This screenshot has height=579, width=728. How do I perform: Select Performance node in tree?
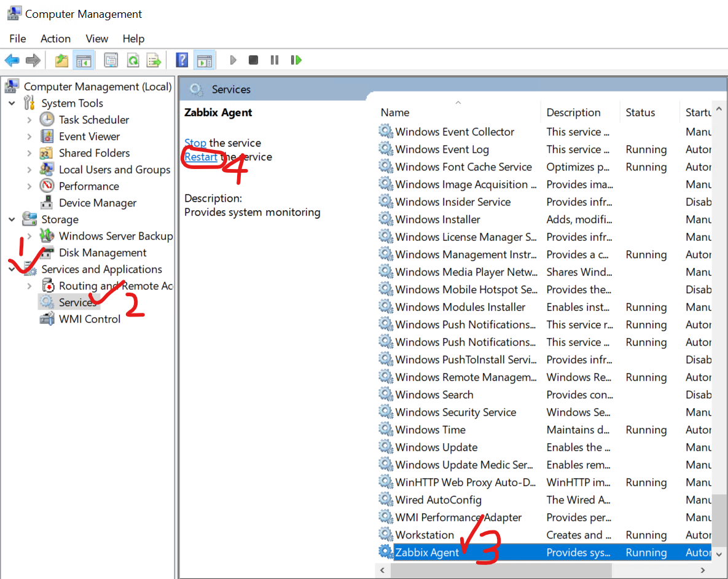[88, 186]
